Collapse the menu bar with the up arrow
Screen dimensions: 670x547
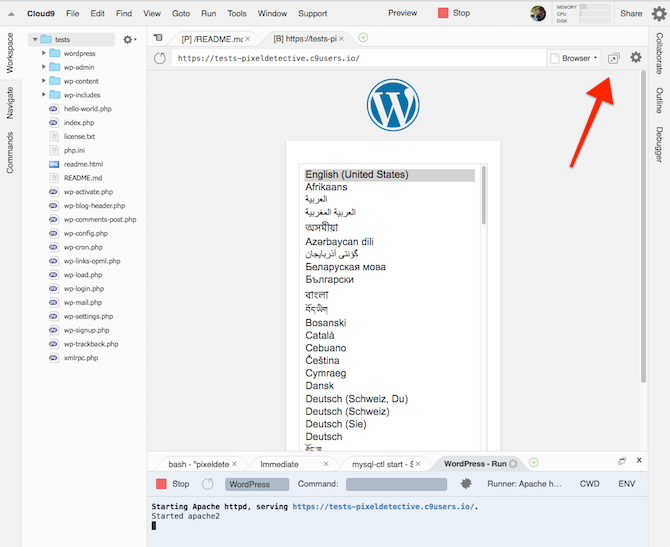click(x=12, y=14)
